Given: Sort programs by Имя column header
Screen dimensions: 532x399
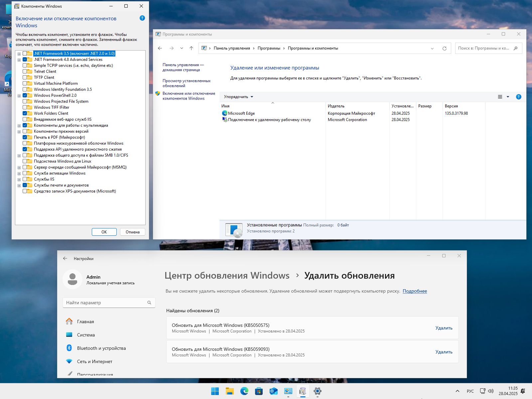Looking at the screenshot, I should point(273,106).
